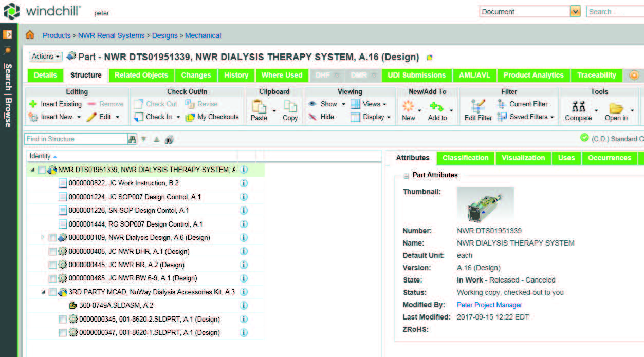
Task: Click the Compare tool icon
Action: pyautogui.click(x=579, y=107)
